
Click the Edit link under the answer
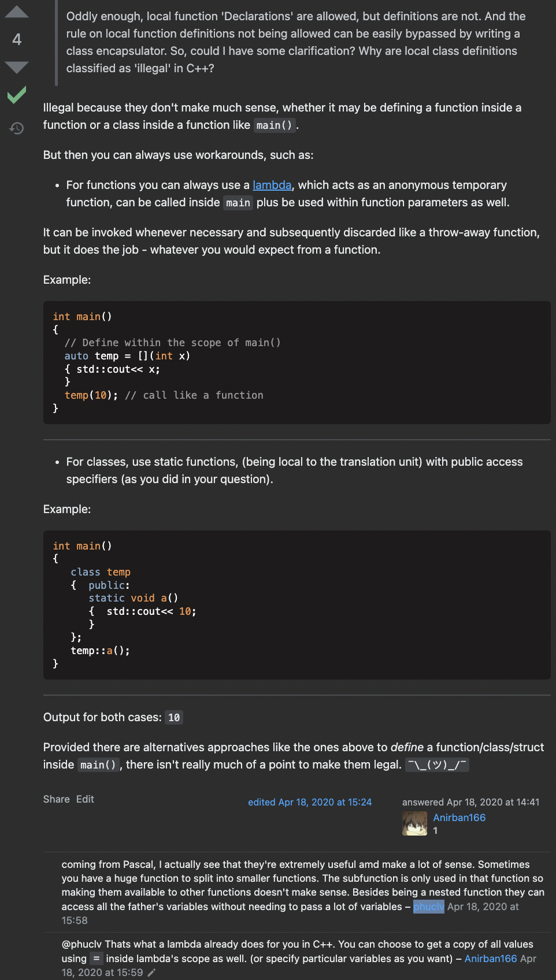coord(85,799)
